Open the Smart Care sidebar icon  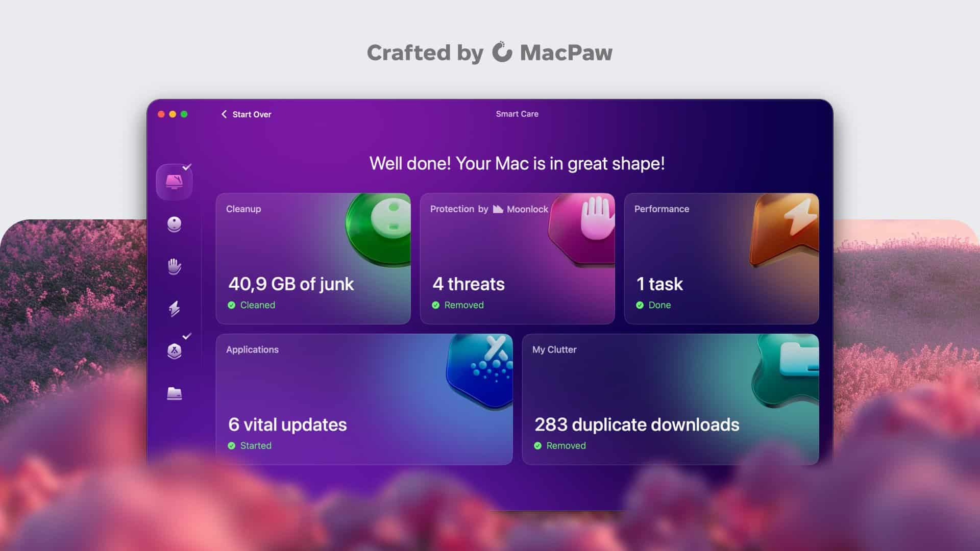click(174, 182)
